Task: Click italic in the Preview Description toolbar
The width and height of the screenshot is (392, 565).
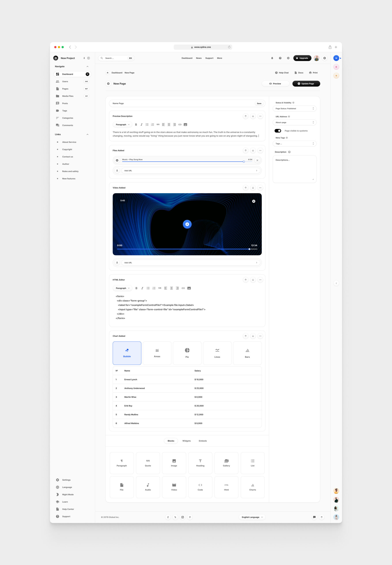Action: (x=141, y=124)
